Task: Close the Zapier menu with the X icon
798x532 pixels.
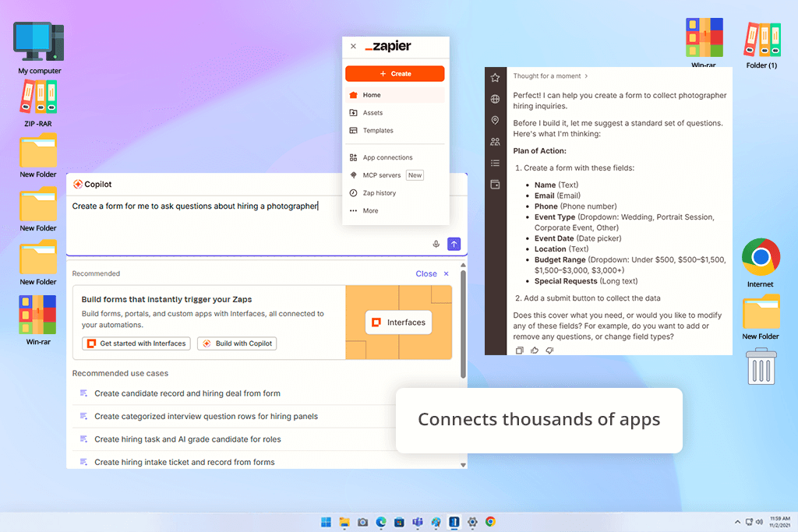Action: click(353, 46)
